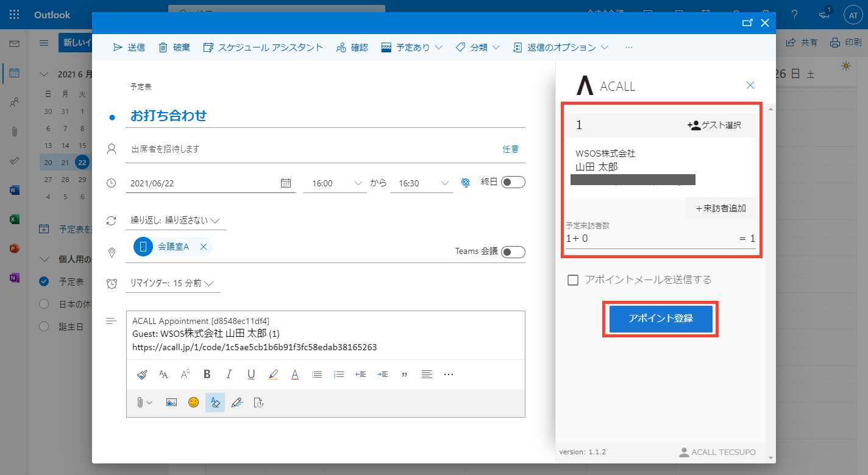Open the Files paperclip icon in left rail
Image resolution: width=868 pixels, height=475 pixels.
(15, 132)
